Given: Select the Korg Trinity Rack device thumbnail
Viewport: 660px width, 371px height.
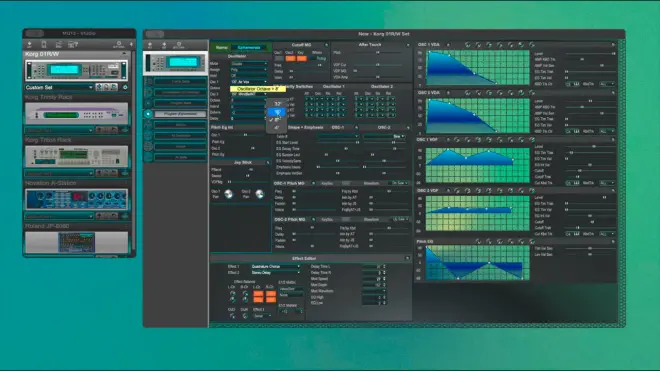Looking at the screenshot, I should pyautogui.click(x=76, y=113).
